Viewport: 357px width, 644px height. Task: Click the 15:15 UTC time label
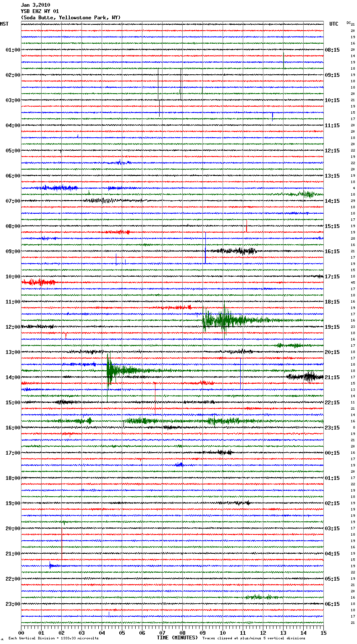(x=332, y=226)
